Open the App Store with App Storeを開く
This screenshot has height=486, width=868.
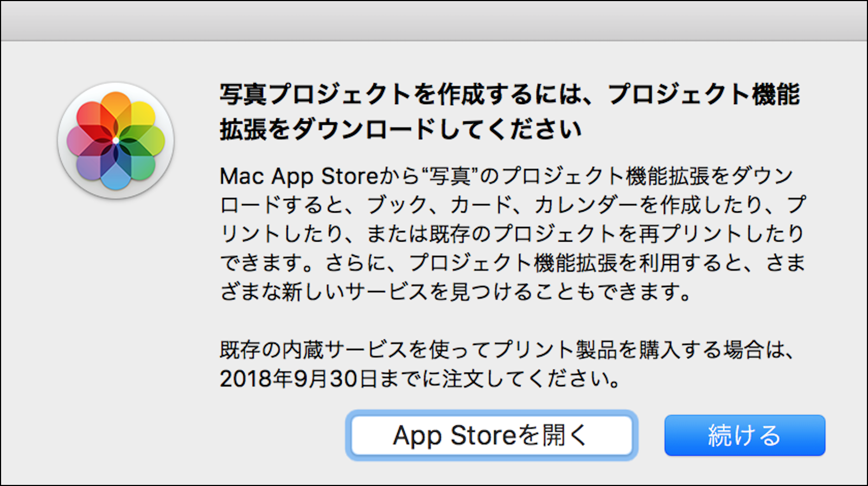point(491,435)
